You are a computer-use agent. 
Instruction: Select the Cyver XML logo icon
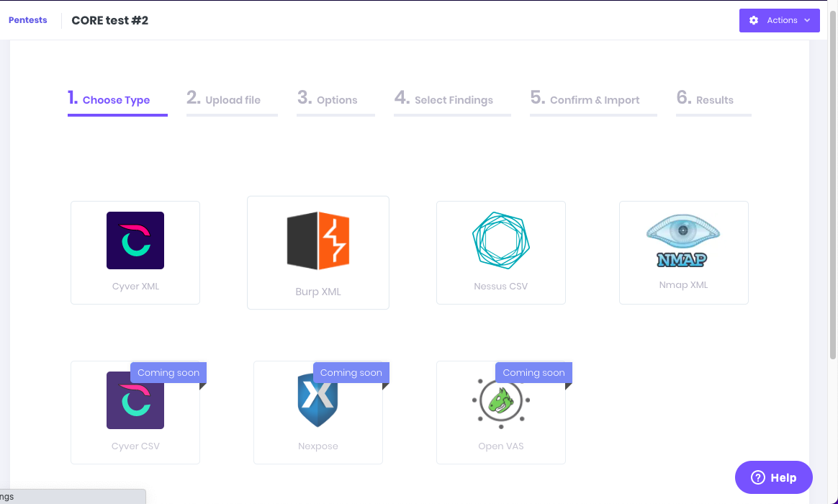point(135,240)
